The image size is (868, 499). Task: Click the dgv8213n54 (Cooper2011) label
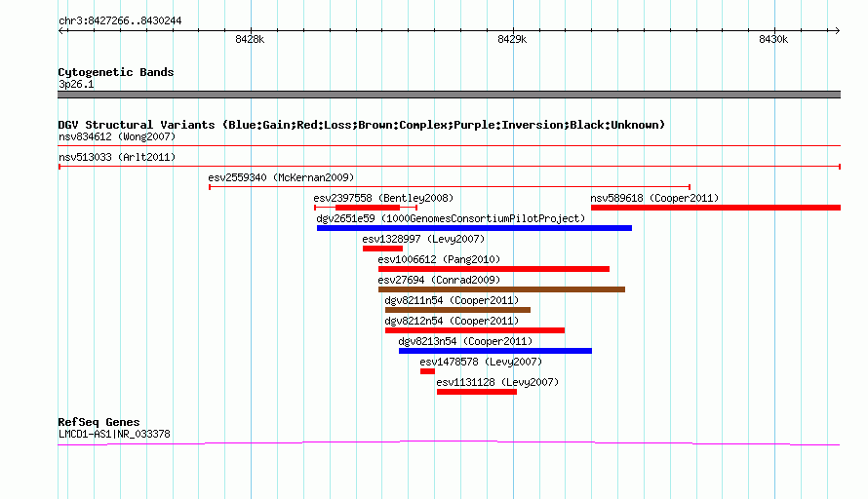pyautogui.click(x=465, y=341)
